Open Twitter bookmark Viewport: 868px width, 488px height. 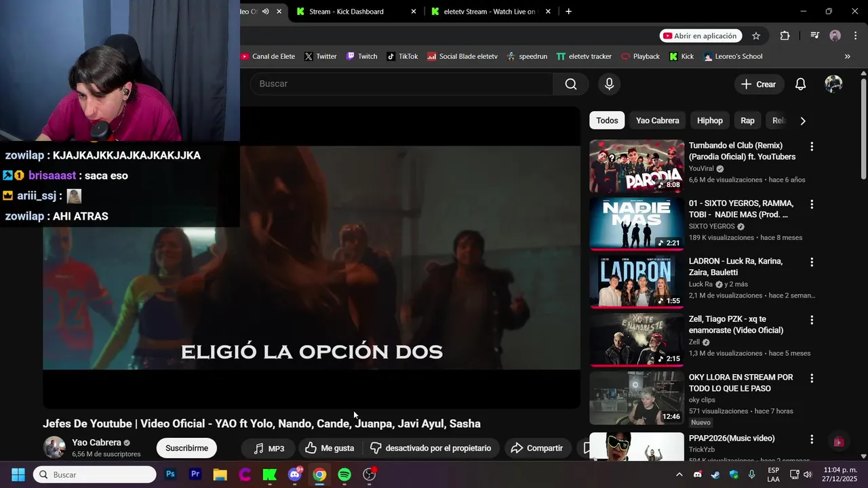click(320, 56)
